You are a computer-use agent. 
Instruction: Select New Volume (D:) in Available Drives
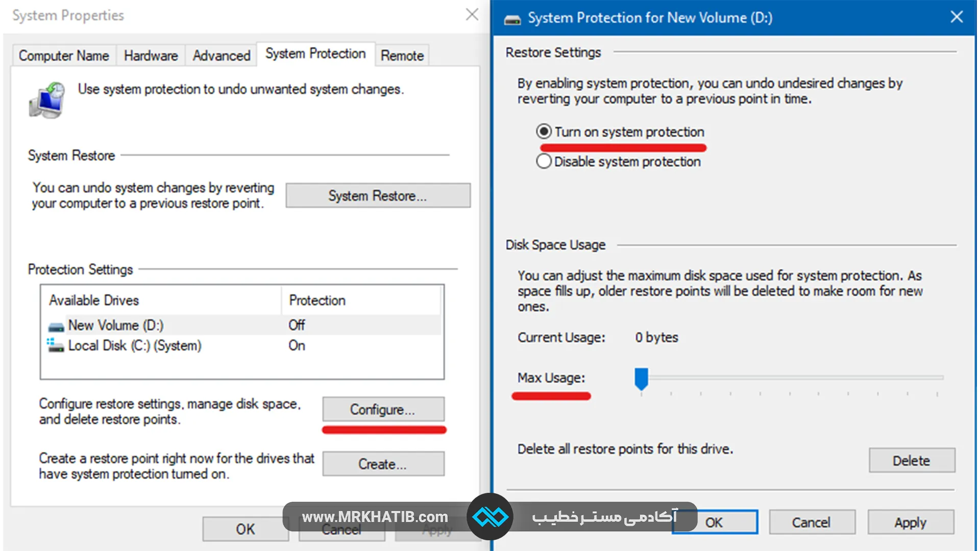116,325
